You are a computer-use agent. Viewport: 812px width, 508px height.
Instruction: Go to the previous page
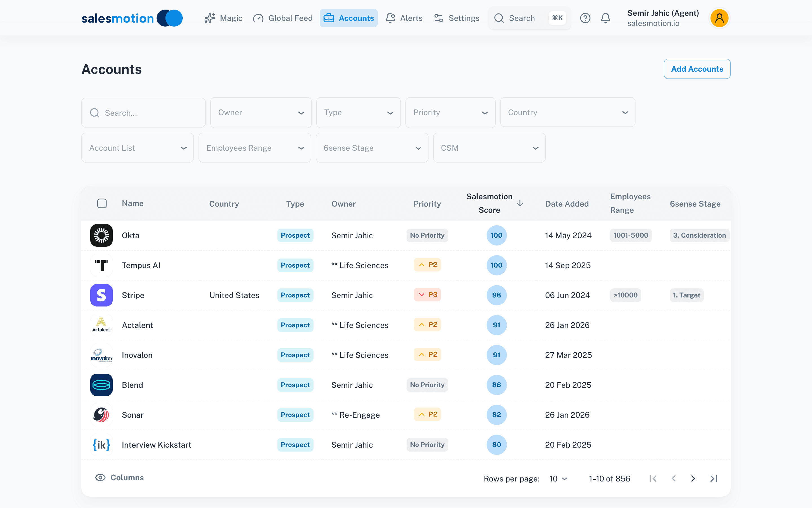pyautogui.click(x=673, y=478)
